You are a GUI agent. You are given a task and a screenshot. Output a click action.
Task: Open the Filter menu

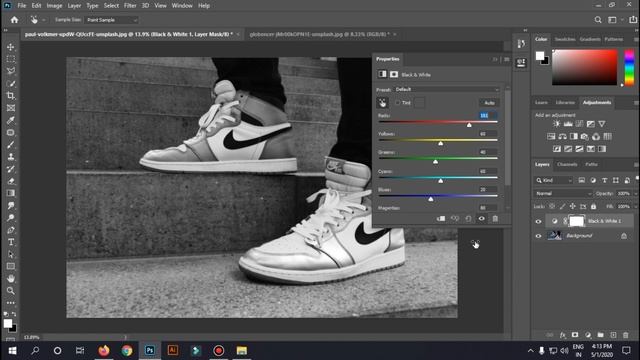tap(130, 6)
